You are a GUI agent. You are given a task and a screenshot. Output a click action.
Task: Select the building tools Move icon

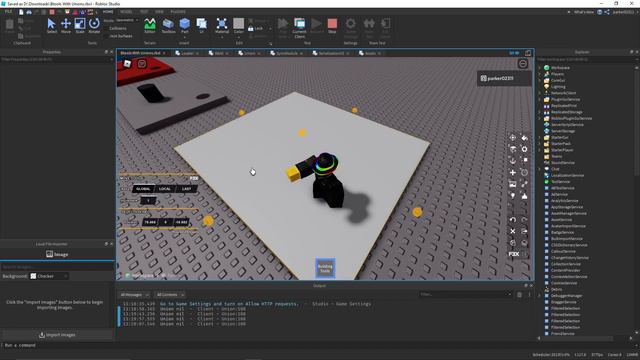513,138
